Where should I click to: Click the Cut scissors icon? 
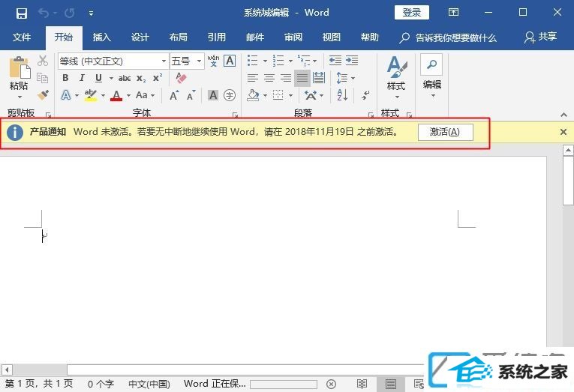(43, 61)
